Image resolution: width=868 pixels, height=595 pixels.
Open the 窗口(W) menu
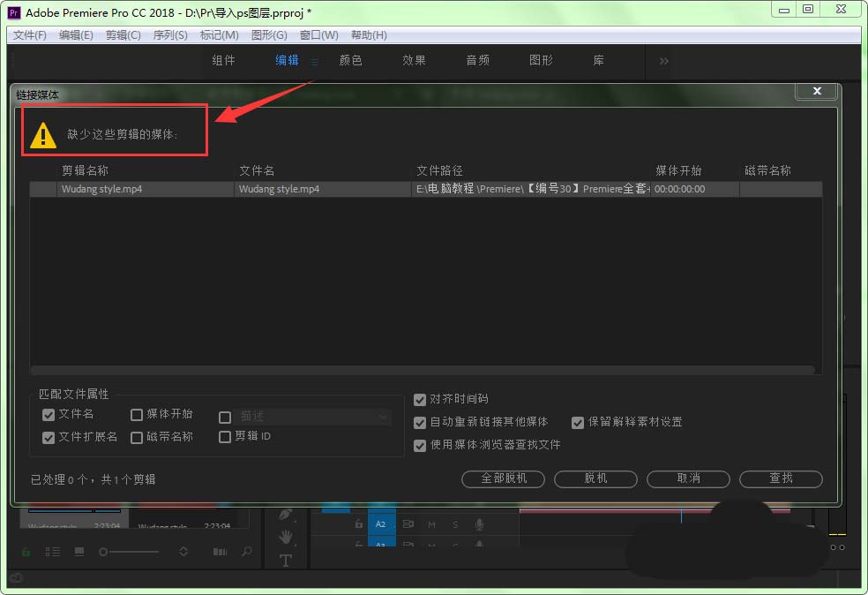318,35
